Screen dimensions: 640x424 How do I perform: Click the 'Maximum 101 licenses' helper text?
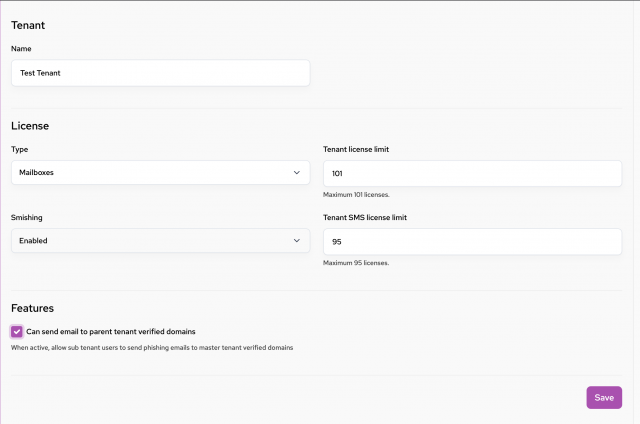point(356,195)
